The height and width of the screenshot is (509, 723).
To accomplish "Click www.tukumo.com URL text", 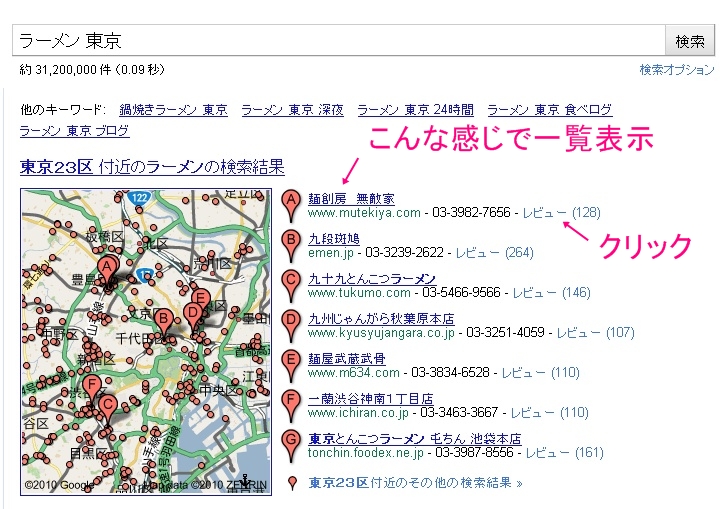I will [359, 293].
